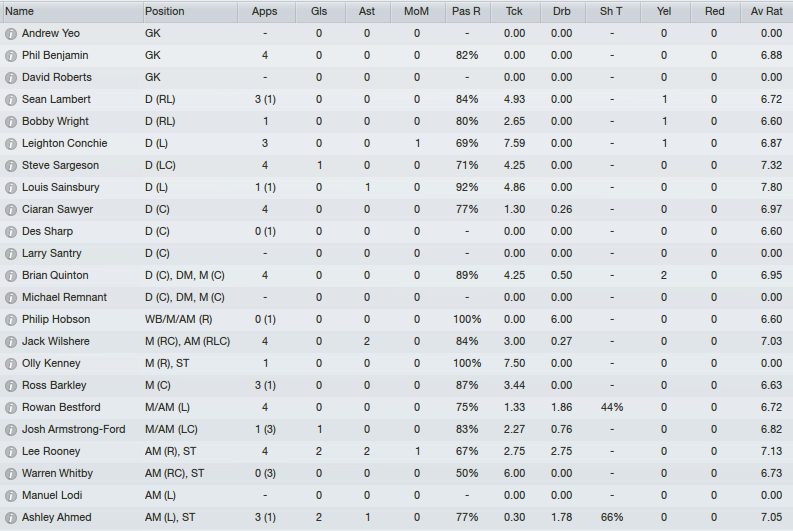Sort by the Av Rat column header
Image resolution: width=793 pixels, height=531 pixels.
point(766,11)
